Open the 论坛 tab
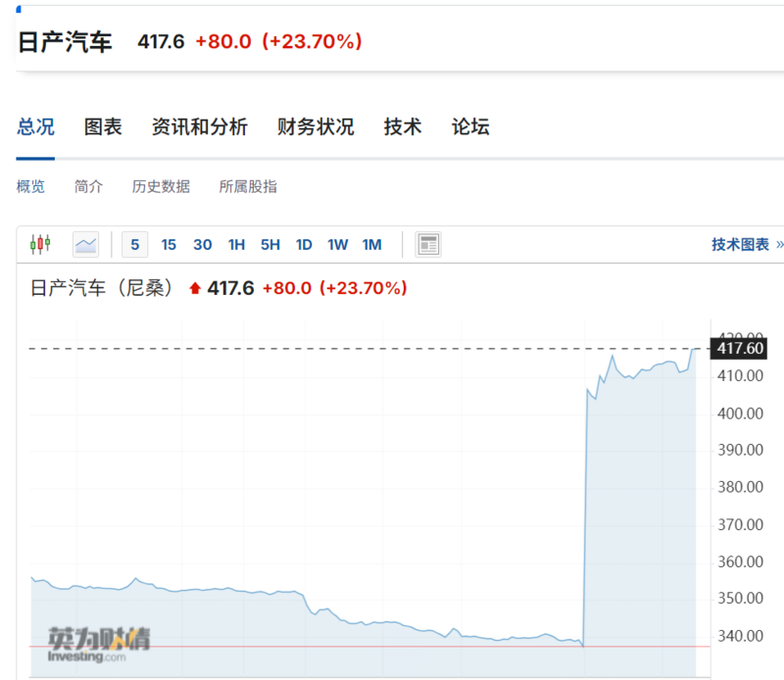Viewport: 784px width, 680px height. click(470, 127)
